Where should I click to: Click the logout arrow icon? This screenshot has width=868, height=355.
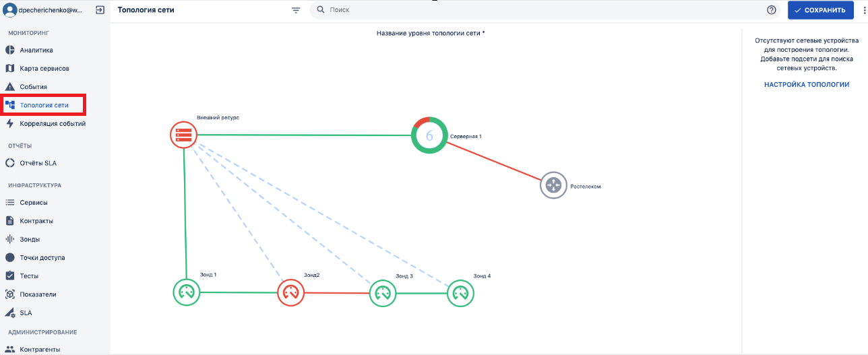(x=100, y=10)
